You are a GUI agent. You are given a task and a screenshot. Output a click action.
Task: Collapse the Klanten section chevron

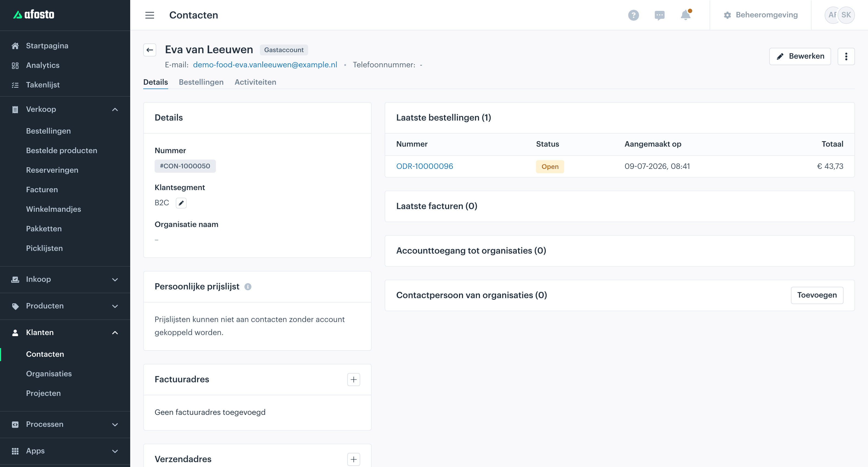115,333
